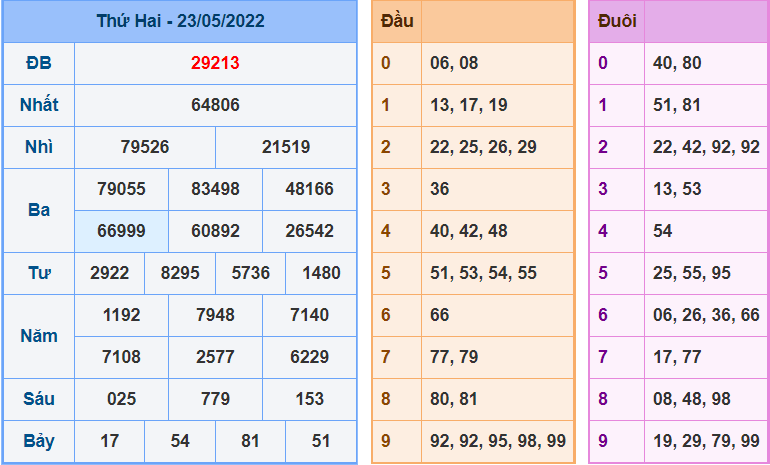
Task: Select fourth prize number 5736
Action: 250,273
